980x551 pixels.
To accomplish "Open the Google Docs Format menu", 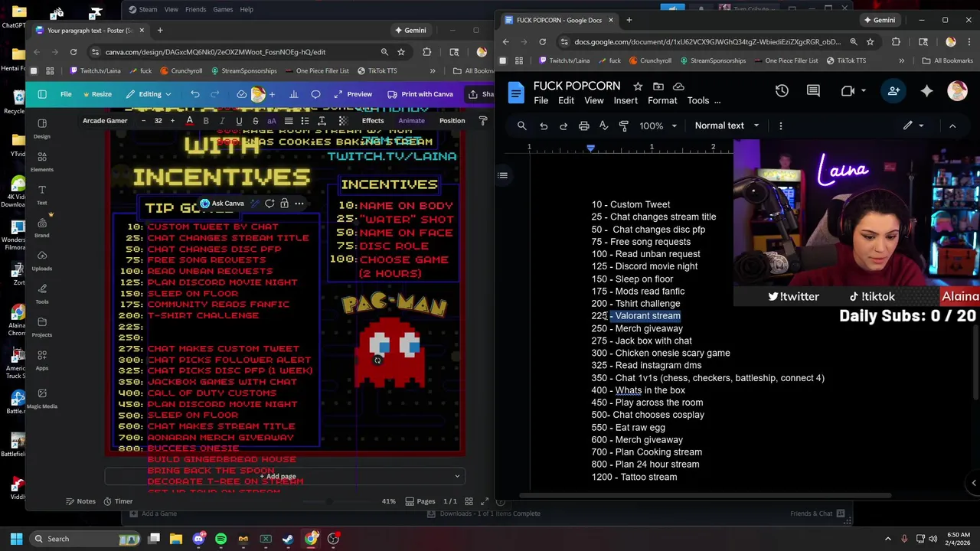I will pos(662,100).
